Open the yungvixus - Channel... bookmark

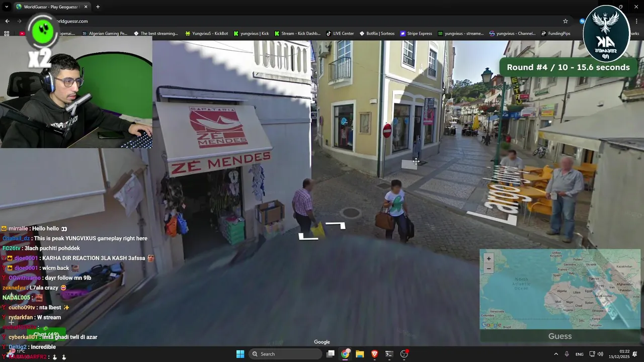tap(513, 33)
